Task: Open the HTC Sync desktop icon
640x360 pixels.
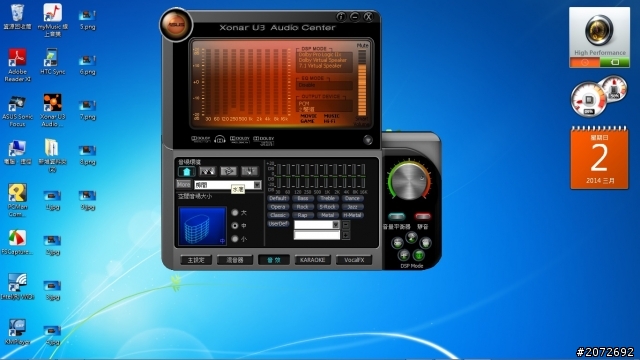Action: click(53, 62)
